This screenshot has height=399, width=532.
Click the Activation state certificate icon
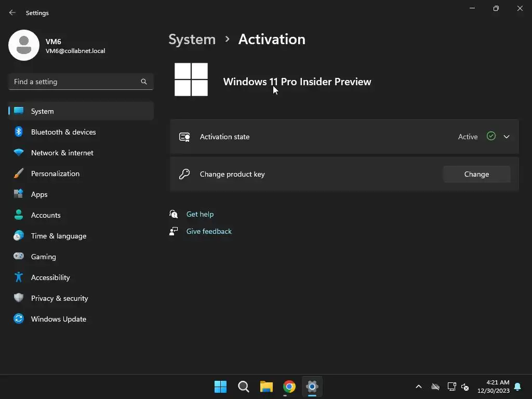tap(184, 137)
